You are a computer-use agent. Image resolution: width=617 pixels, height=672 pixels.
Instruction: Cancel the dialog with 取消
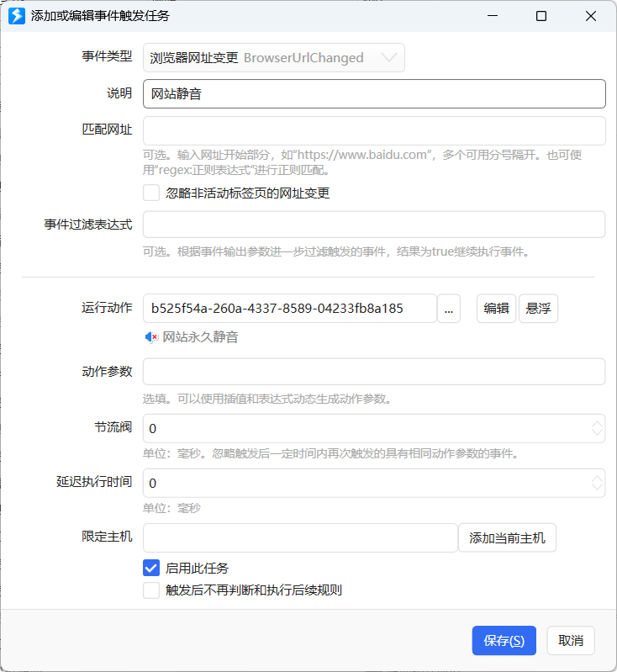[571, 640]
